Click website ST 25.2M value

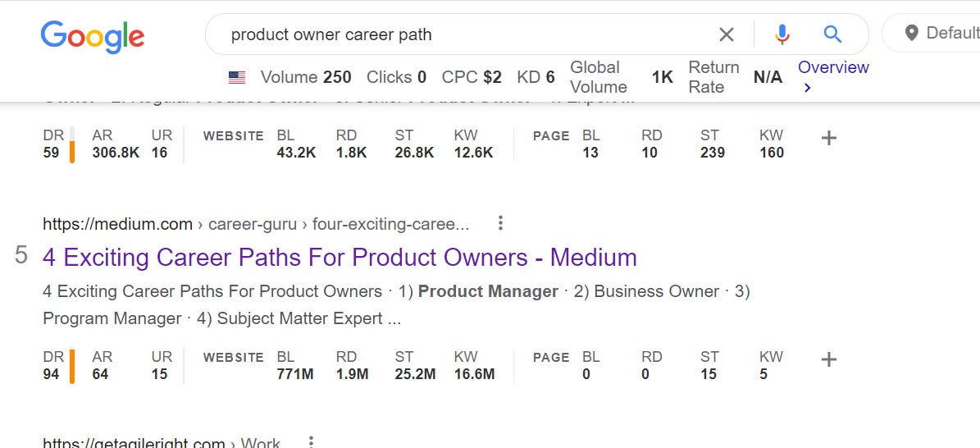point(415,374)
